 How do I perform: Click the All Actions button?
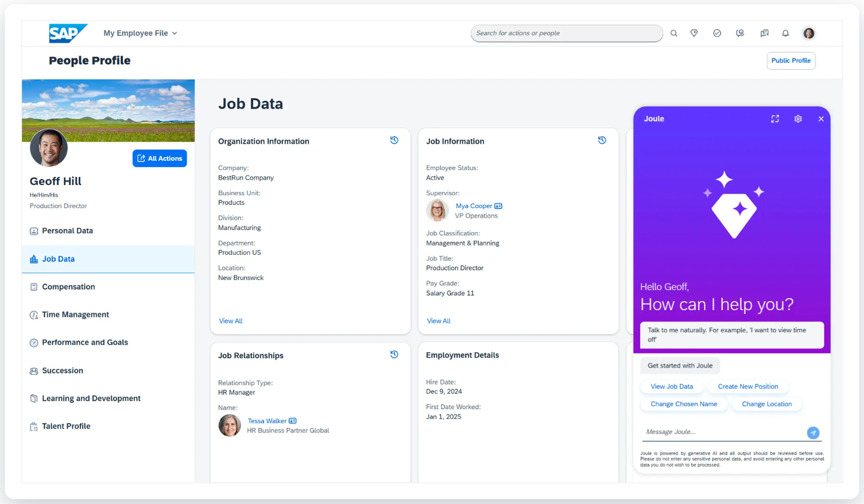160,159
